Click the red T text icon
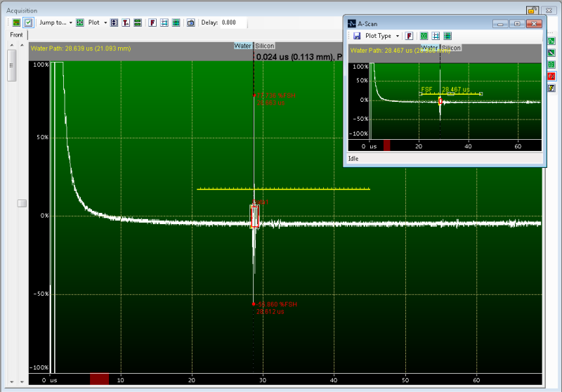The width and height of the screenshot is (562, 392). click(x=126, y=22)
